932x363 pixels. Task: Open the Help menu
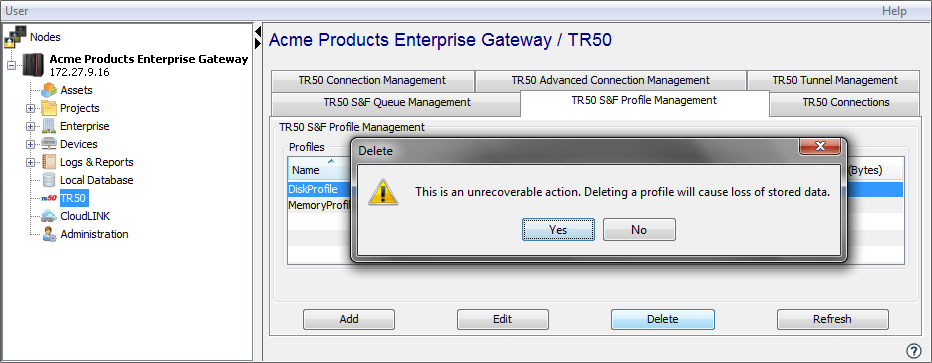[x=894, y=11]
